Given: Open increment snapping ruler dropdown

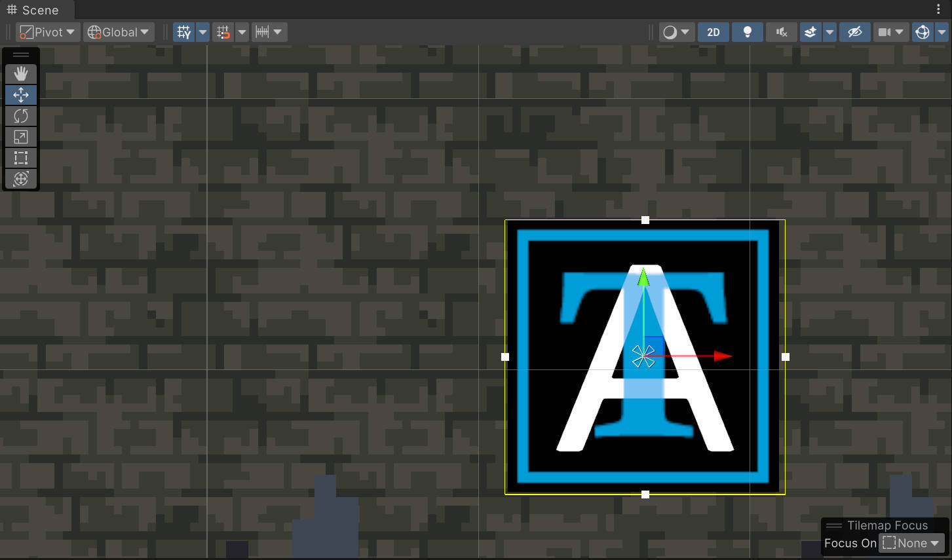Looking at the screenshot, I should pos(269,32).
